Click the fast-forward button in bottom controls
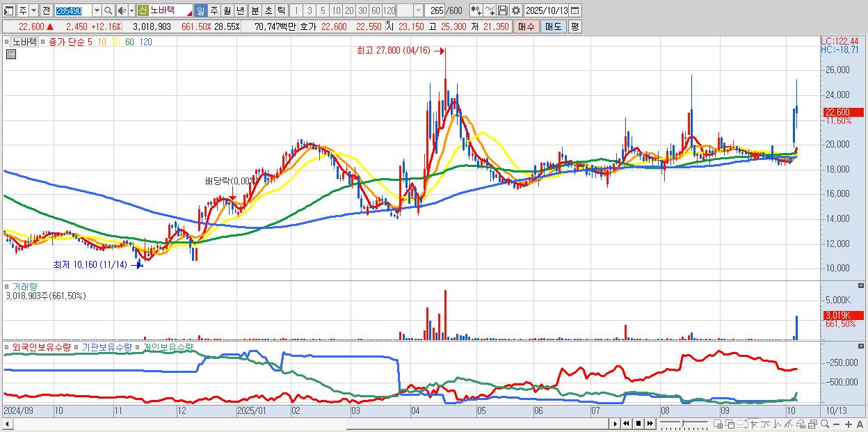 click(x=650, y=424)
